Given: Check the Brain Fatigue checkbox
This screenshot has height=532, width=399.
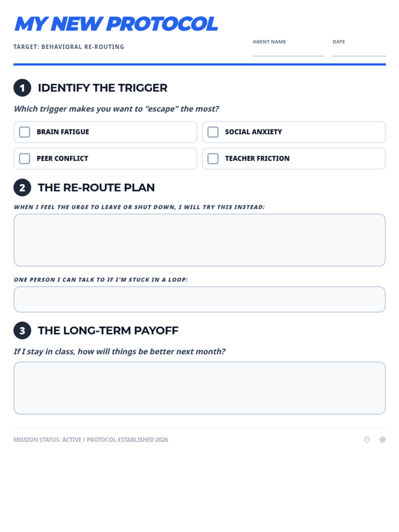Looking at the screenshot, I should point(25,132).
